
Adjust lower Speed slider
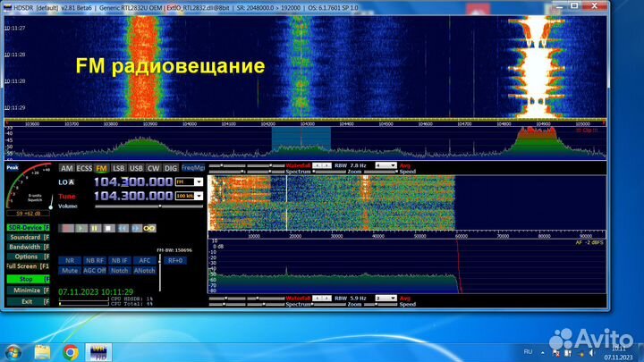[381, 305]
